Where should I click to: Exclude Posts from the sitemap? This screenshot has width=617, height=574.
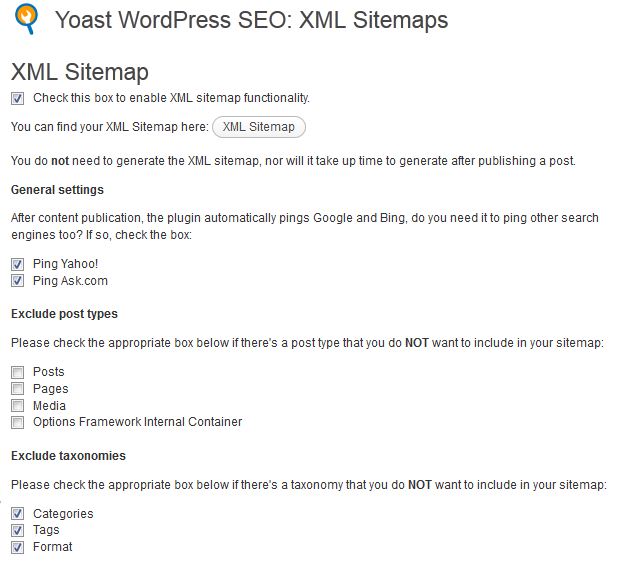click(x=17, y=372)
